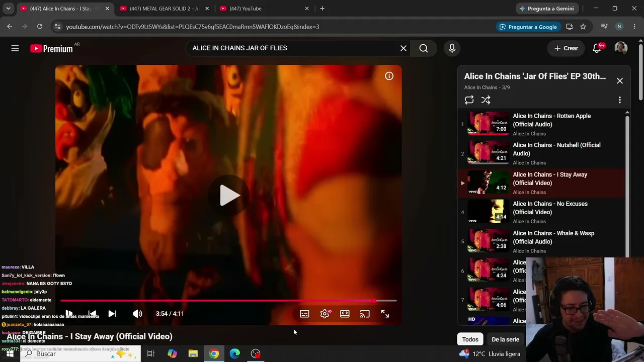The image size is (644, 362).
Task: Open YouTube notifications bell
Action: point(597,48)
